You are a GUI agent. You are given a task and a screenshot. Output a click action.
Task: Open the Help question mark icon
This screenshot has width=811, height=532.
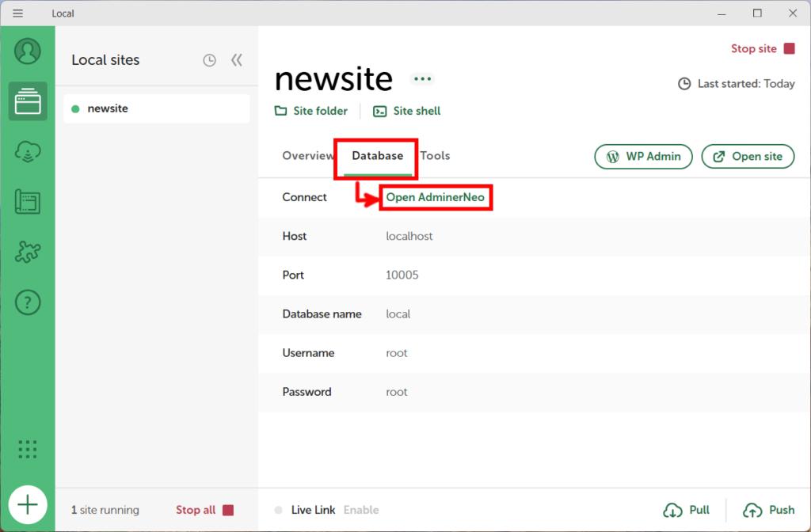coord(28,302)
